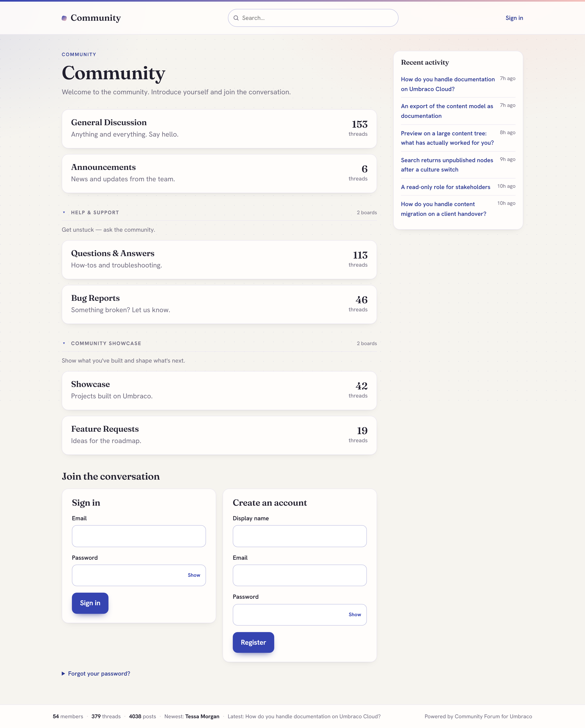
Task: Focus the Create an account Email field
Action: 299,575
